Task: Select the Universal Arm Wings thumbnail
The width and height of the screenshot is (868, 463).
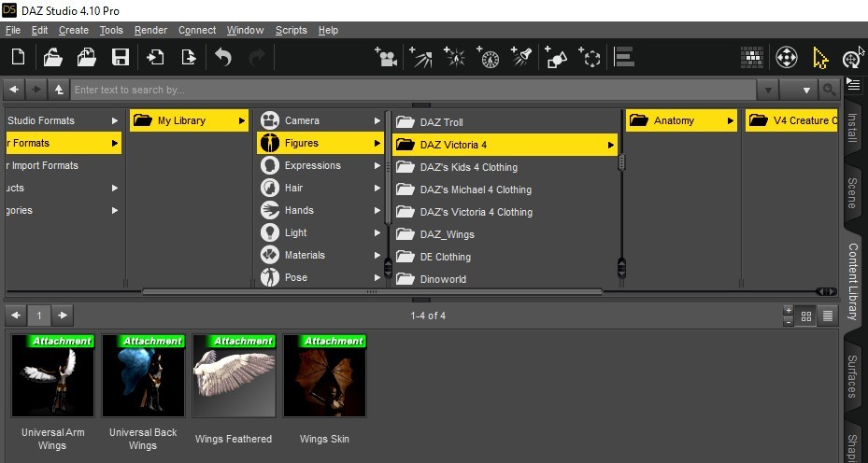Action: point(52,375)
